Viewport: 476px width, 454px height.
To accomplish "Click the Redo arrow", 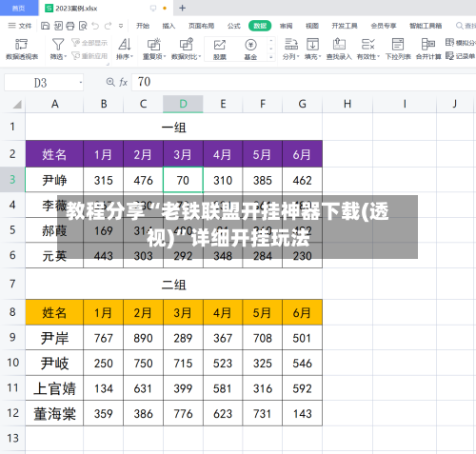I will (x=108, y=26).
